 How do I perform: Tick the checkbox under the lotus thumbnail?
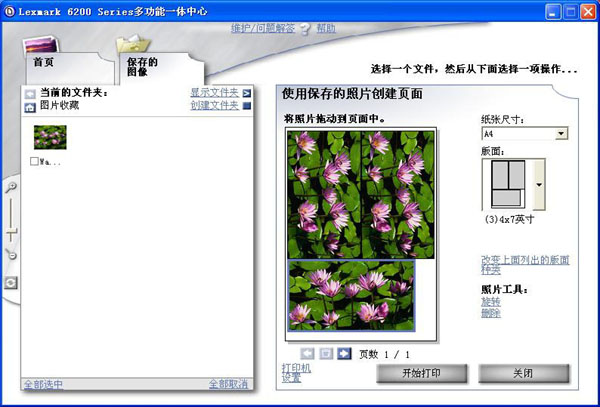click(x=35, y=160)
